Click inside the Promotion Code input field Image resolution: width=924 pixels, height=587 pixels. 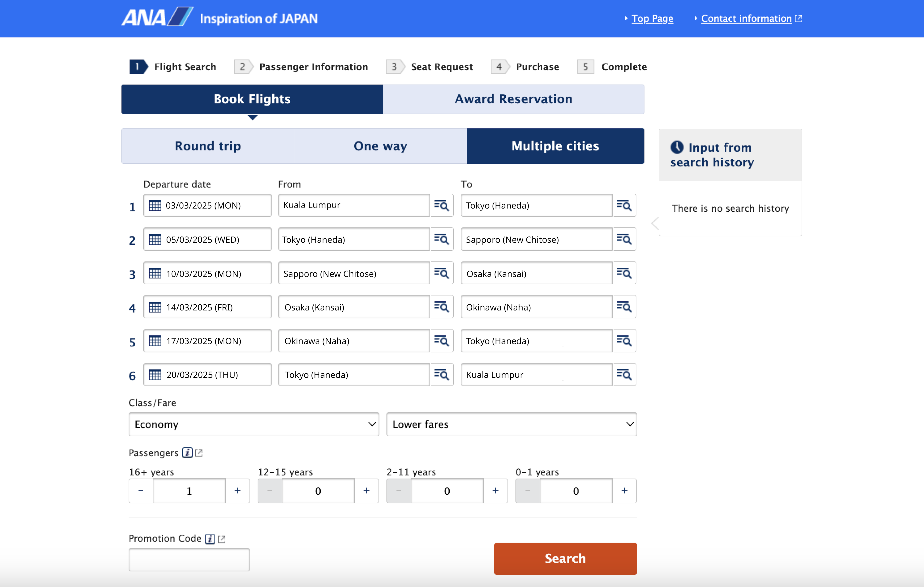pos(189,559)
